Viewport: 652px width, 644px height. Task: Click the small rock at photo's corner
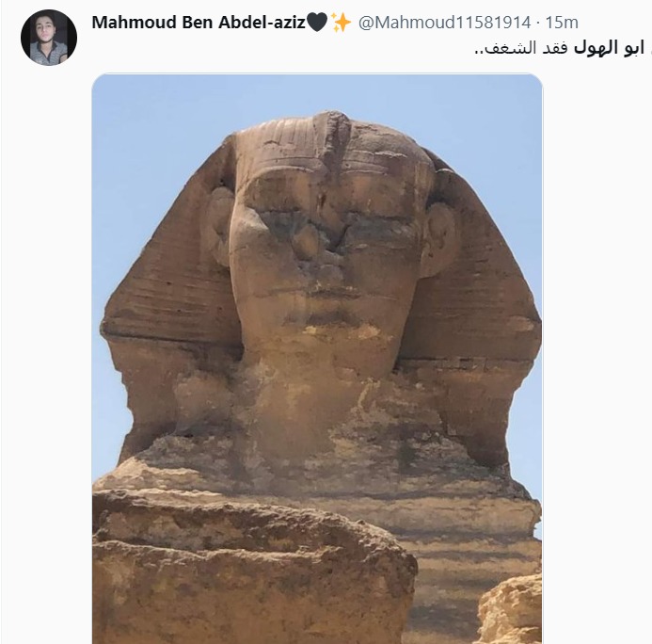(510, 609)
